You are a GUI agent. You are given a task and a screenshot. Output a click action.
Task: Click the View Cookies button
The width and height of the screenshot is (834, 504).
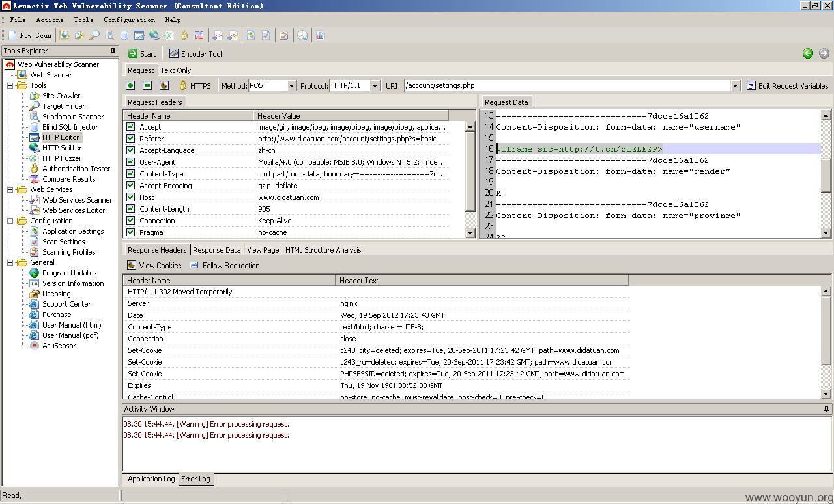pyautogui.click(x=154, y=266)
